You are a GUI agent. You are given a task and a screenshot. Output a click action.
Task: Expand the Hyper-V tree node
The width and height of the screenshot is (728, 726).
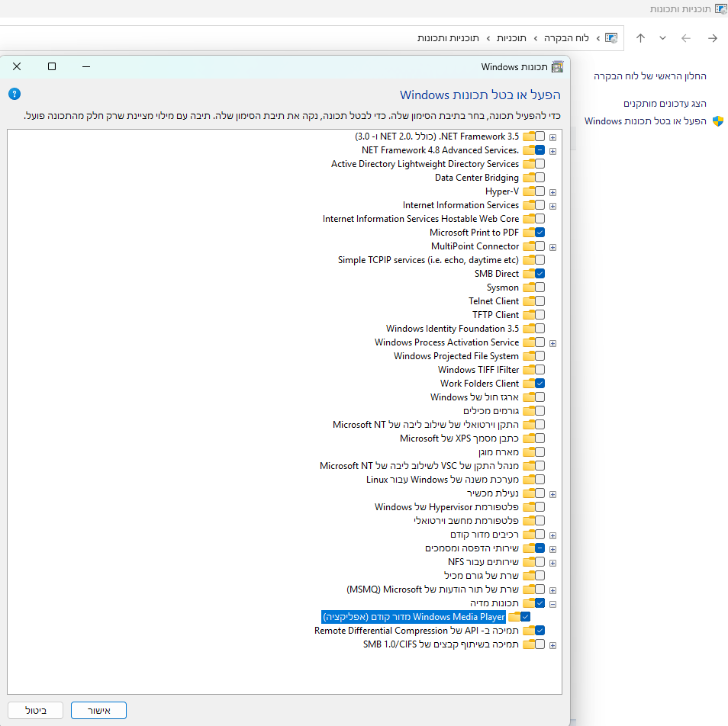pos(552,192)
